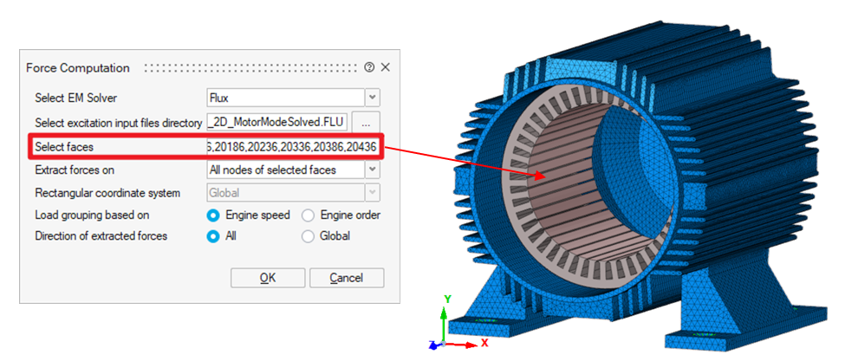
Task: Click the Select faces input field
Action: 292,146
